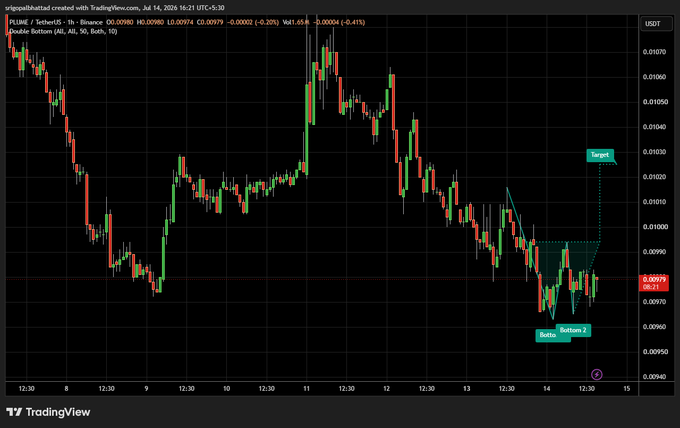680x428 pixels.
Task: Click the red current price tag 0.00979
Action: tap(654, 279)
